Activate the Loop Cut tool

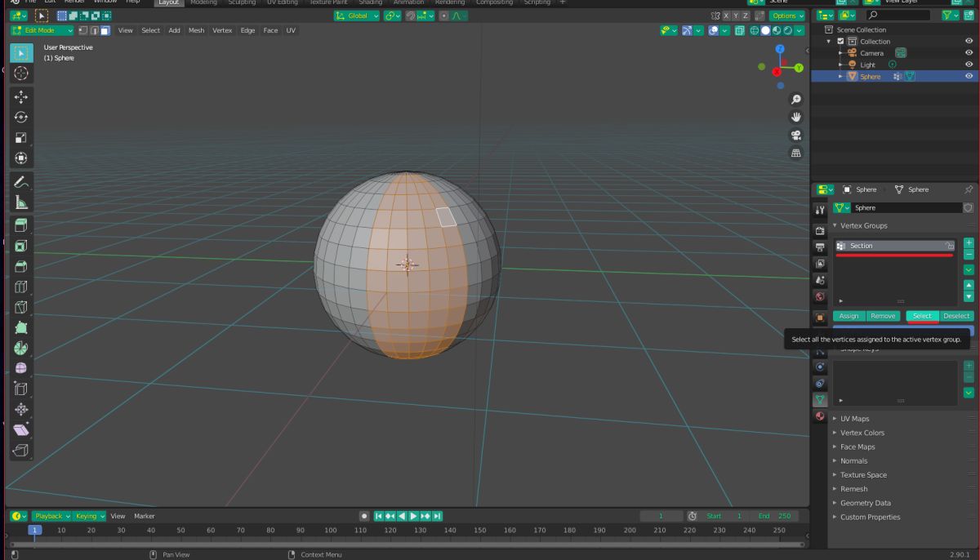pos(21,287)
